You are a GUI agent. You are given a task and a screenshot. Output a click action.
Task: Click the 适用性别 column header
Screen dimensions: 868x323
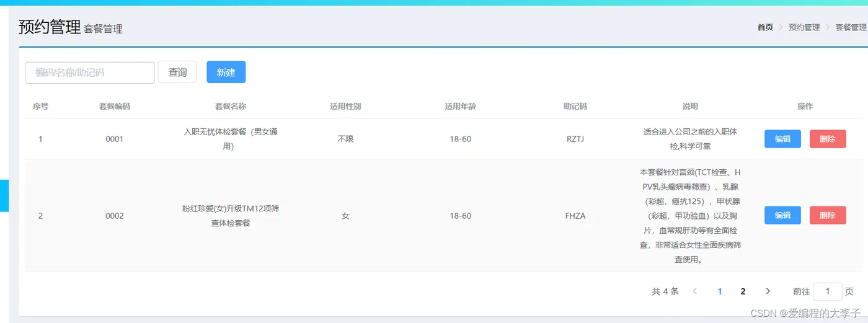(345, 106)
